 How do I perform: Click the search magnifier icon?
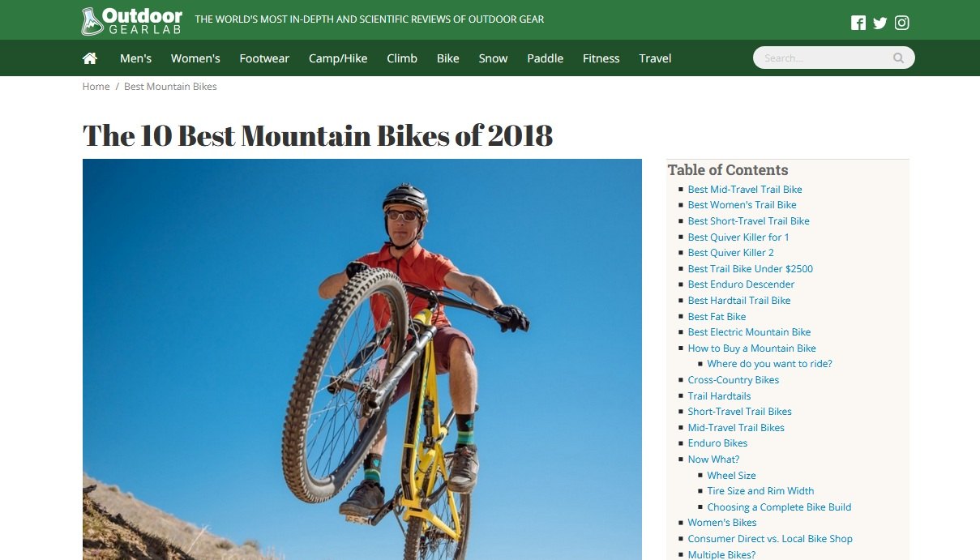pyautogui.click(x=898, y=58)
